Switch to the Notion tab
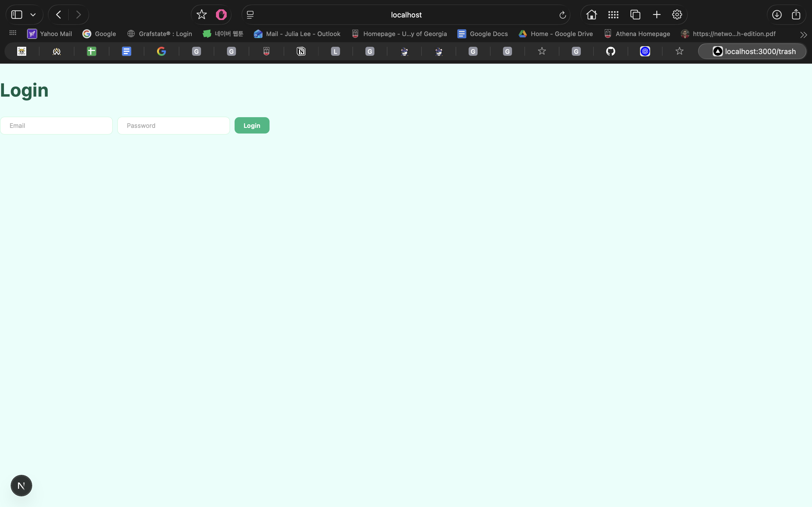 pyautogui.click(x=301, y=51)
